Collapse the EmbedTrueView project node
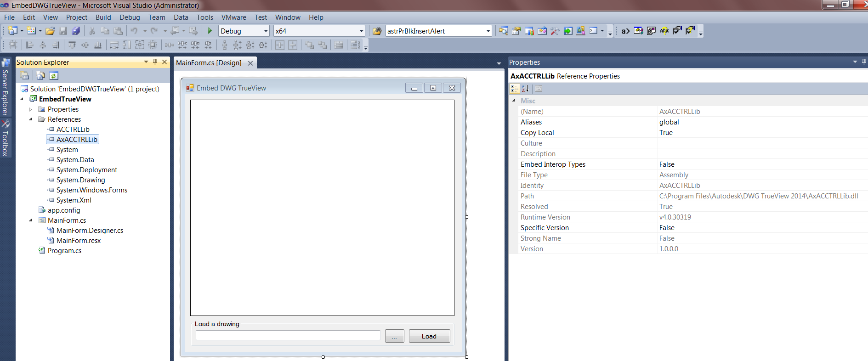Screen dimensions: 868x361 22,99
